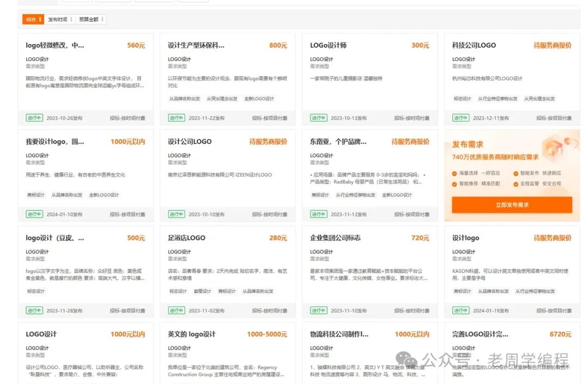The width and height of the screenshot is (588, 384).
Task: Expand the 发布时间 sort options
Action: [58, 19]
